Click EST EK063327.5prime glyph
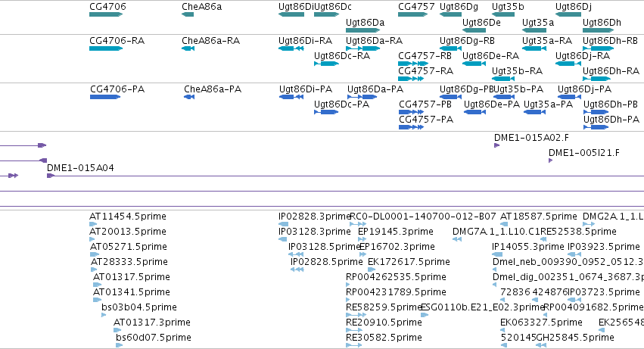This screenshot has width=644, height=349. tap(503, 331)
